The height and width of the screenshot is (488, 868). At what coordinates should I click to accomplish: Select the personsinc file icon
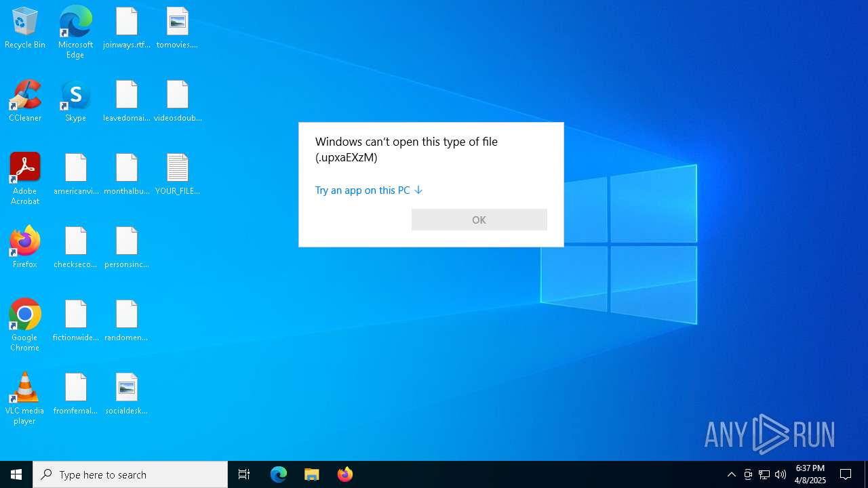pyautogui.click(x=127, y=248)
